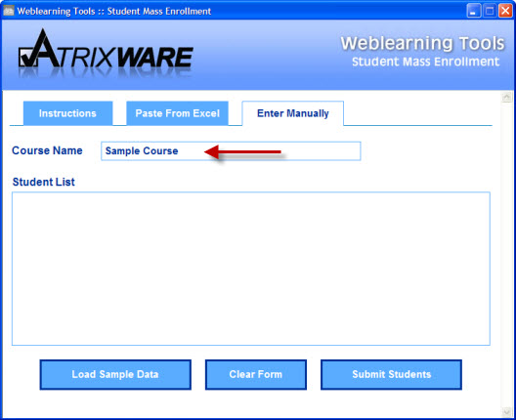The width and height of the screenshot is (516, 420).
Task: Select the Enter Manually tab
Action: (293, 113)
